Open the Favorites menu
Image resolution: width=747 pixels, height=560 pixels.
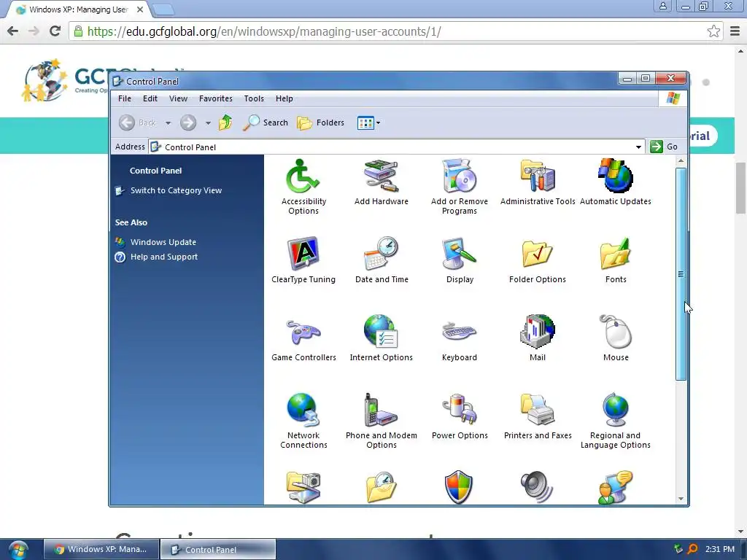click(x=216, y=98)
